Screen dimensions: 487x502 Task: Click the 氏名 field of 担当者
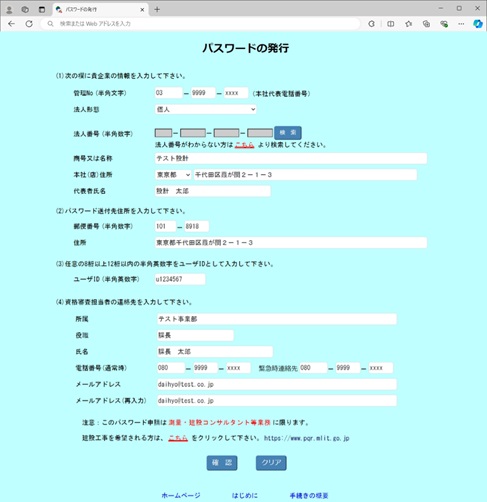pyautogui.click(x=215, y=352)
